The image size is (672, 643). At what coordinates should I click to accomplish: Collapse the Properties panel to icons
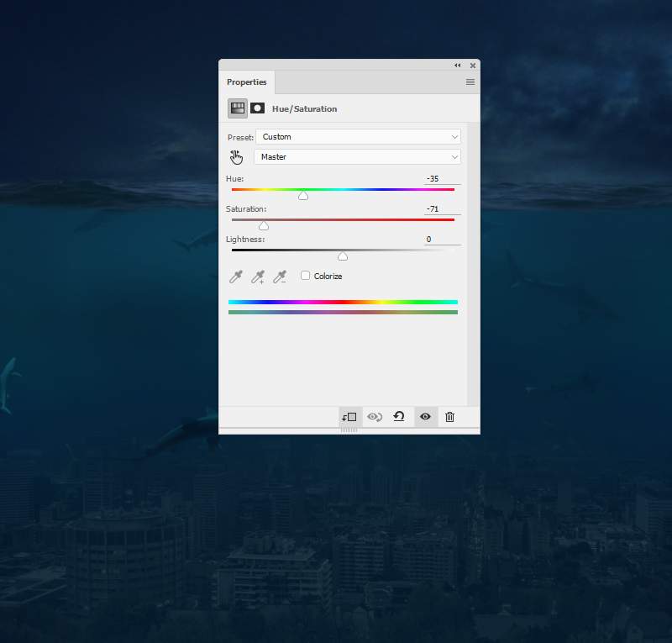coord(457,66)
